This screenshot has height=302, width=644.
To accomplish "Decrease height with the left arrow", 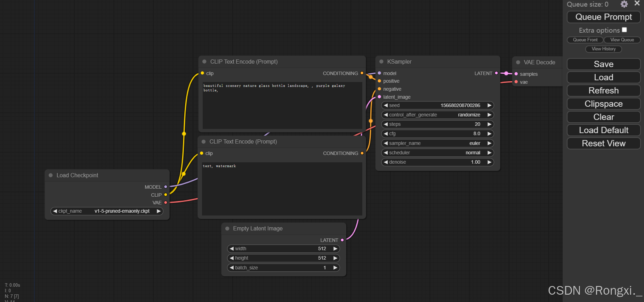I will pos(232,258).
